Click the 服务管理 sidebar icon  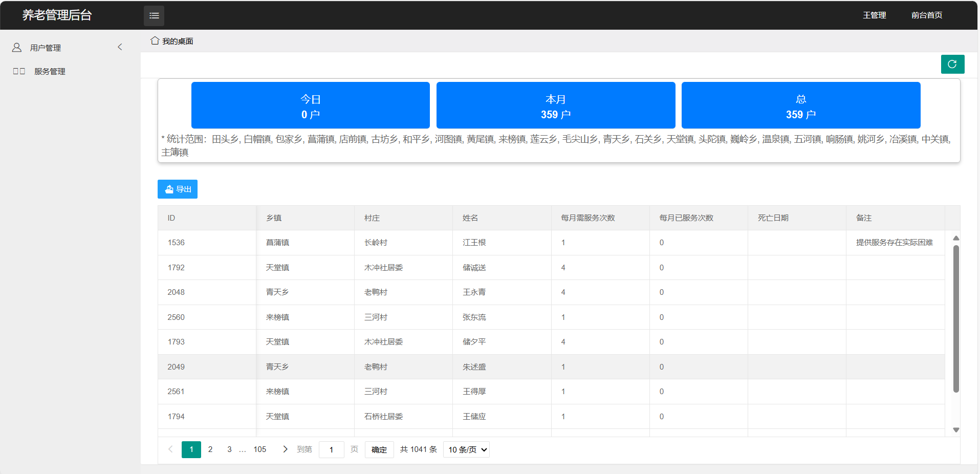(19, 71)
